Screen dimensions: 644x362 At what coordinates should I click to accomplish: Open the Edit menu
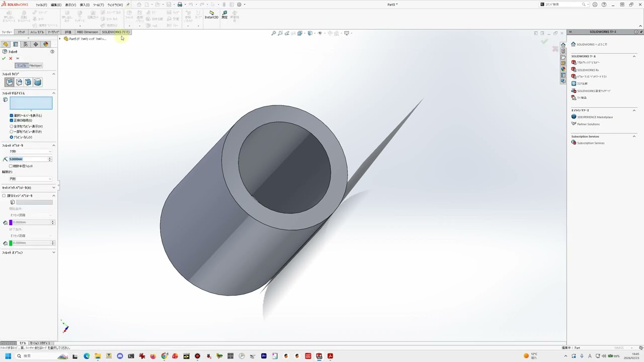pyautogui.click(x=56, y=5)
